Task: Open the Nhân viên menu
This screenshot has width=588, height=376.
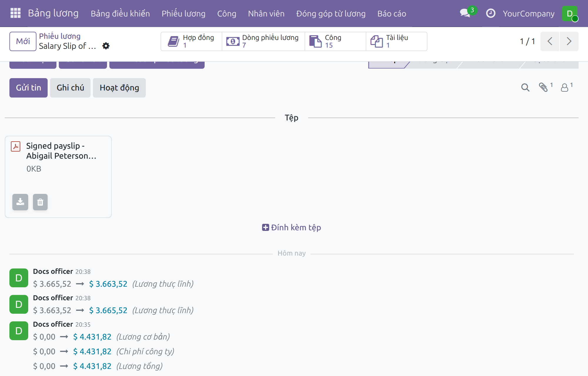Action: click(x=266, y=14)
